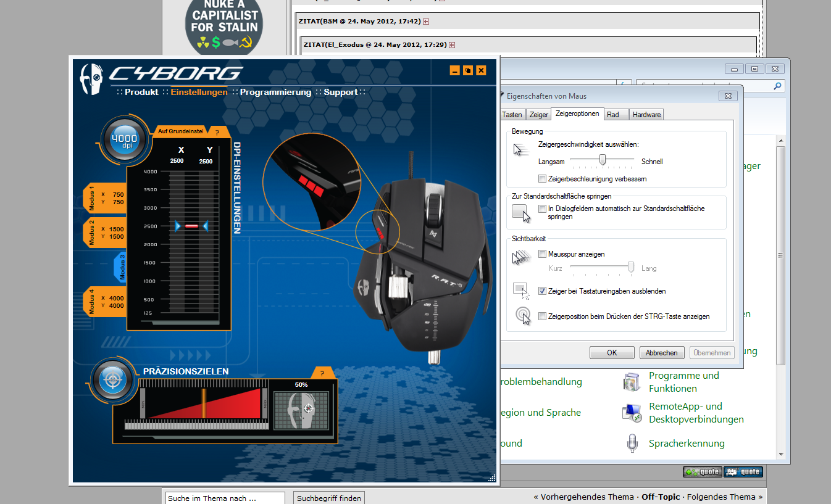Viewport: 831px width, 504px height.
Task: Uncheck Zeiger bei Tastatureingaben ausblenden
Action: 542,291
